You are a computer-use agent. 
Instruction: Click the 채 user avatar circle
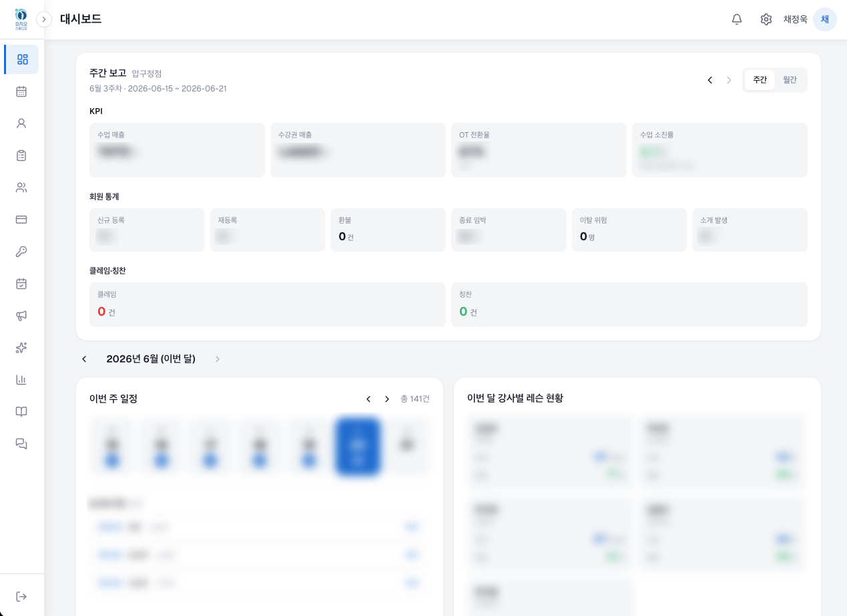coord(825,19)
